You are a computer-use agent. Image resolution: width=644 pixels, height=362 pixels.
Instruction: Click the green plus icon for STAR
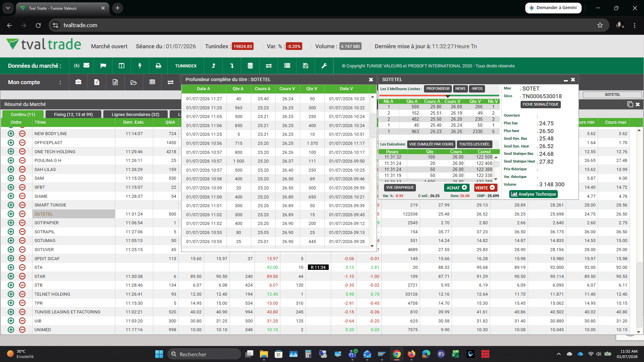click(11, 276)
